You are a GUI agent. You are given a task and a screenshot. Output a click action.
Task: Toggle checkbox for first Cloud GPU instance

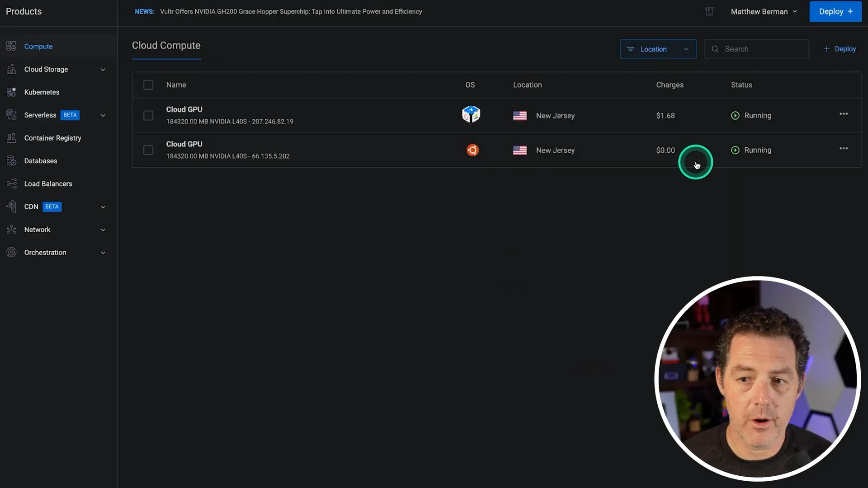[x=147, y=116]
